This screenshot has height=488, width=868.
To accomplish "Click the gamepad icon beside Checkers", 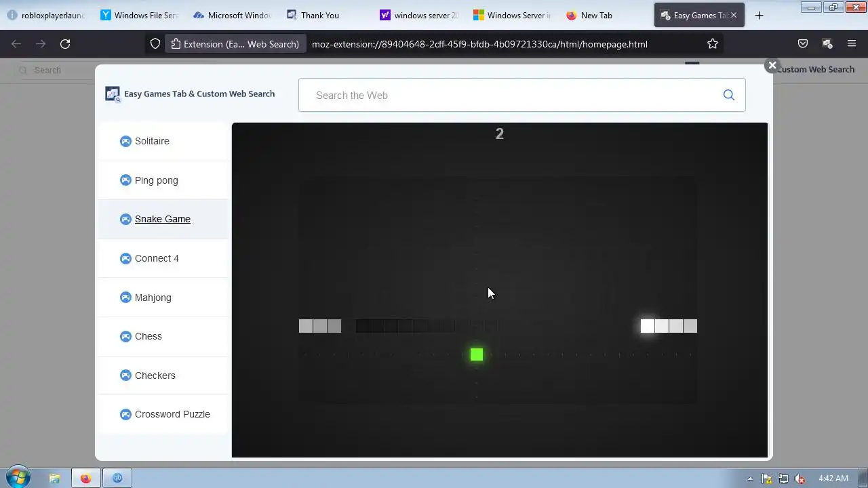I will [125, 375].
